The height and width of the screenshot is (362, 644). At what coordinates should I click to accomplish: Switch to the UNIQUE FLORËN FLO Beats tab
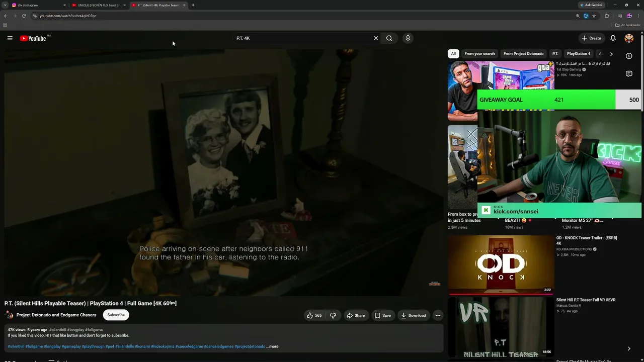coord(98,5)
